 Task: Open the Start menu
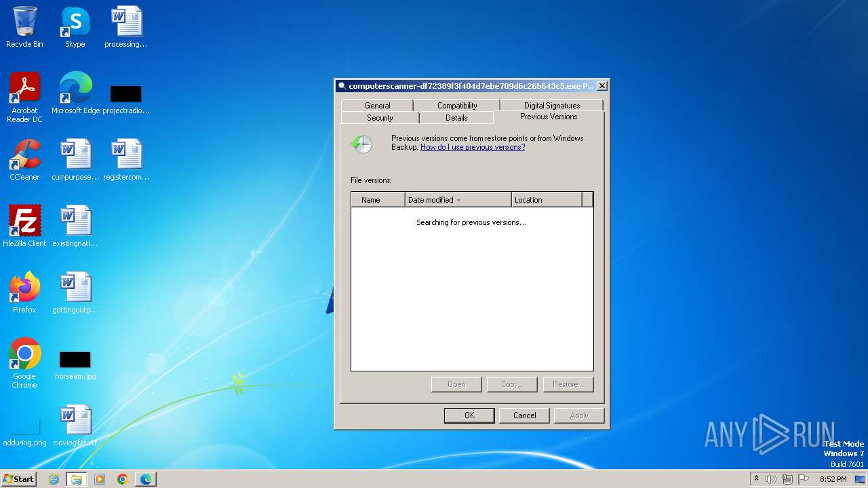19,479
